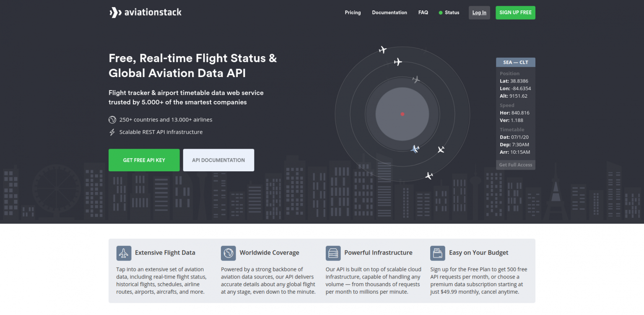Screen dimensions: 644x315
Task: Click the globe icon for Worldwide Coverage
Action: point(229,253)
